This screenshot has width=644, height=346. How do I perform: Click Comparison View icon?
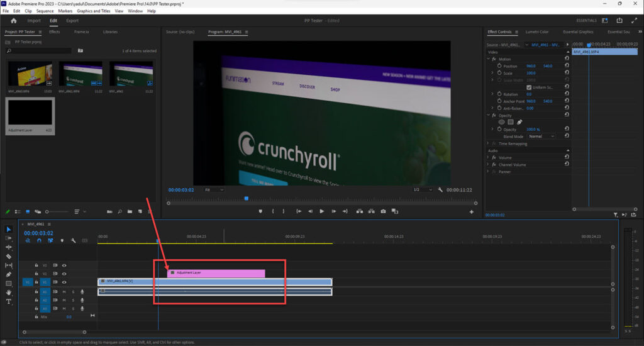(x=395, y=211)
